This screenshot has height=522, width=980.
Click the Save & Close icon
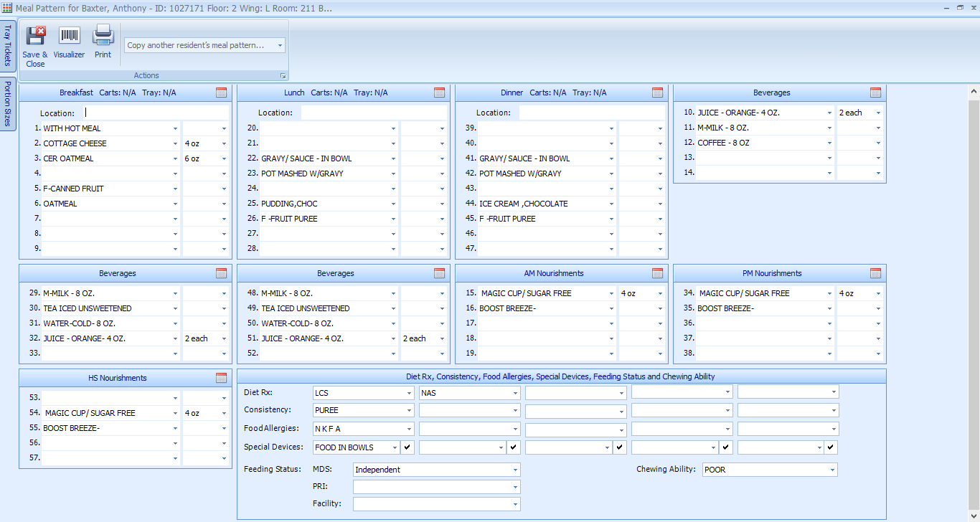35,36
